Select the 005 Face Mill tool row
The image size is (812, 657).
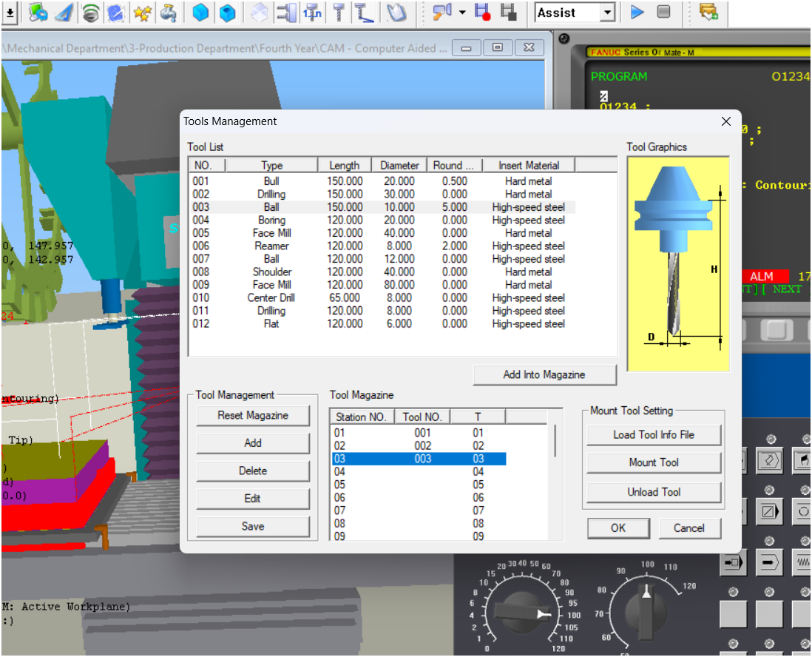coord(271,233)
